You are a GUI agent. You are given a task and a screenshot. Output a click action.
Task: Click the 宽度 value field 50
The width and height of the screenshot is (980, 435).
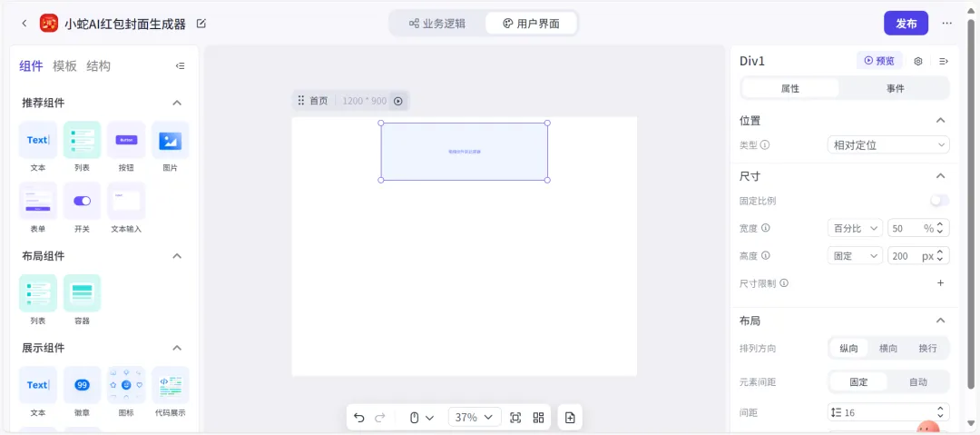point(918,228)
